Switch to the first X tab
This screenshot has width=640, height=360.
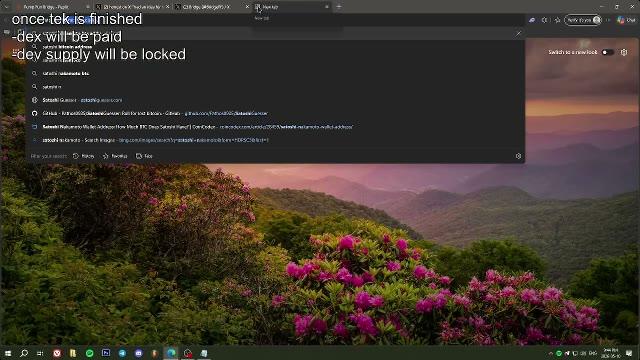[132, 7]
